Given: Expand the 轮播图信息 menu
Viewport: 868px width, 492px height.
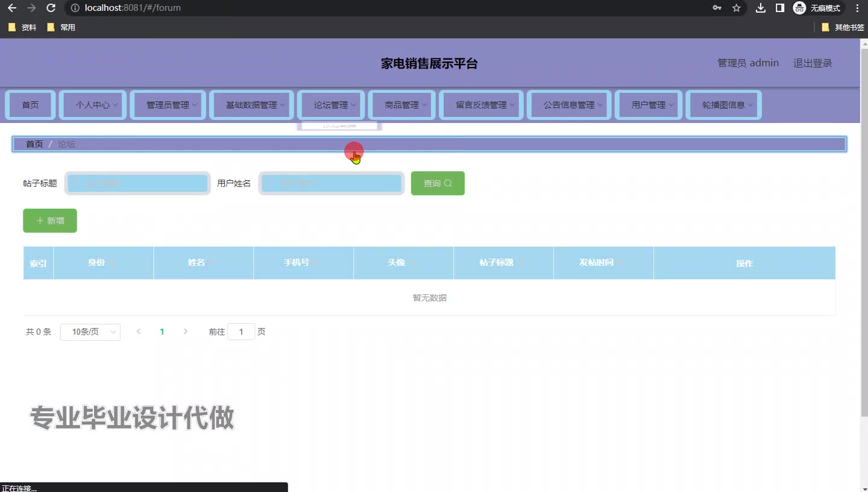Looking at the screenshot, I should [724, 105].
